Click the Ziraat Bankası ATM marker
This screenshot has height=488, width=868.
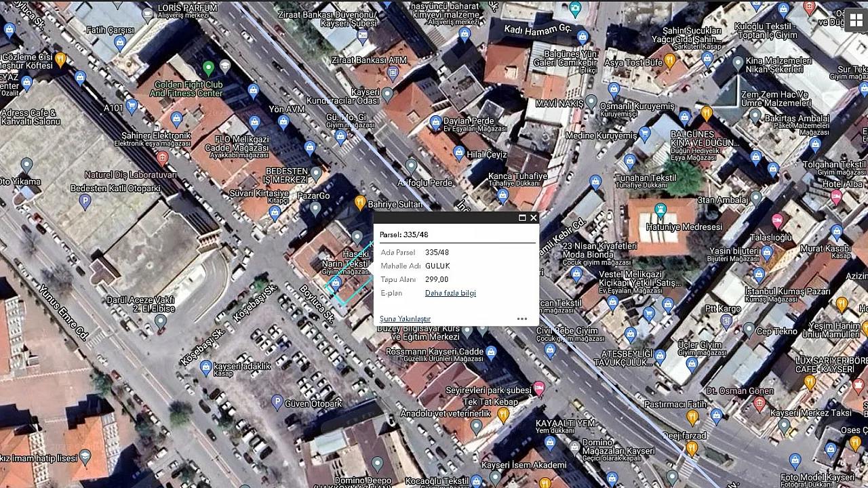coord(393,73)
